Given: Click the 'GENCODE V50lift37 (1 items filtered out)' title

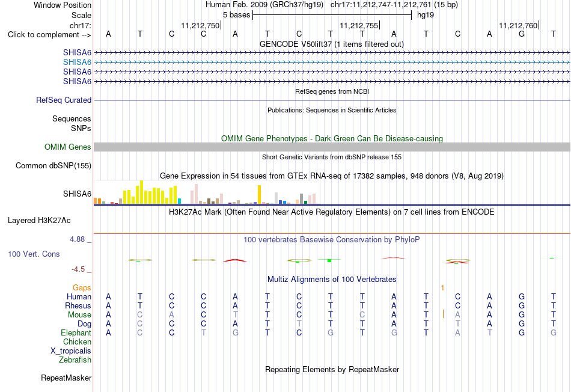Looking at the screenshot, I should tap(331, 44).
